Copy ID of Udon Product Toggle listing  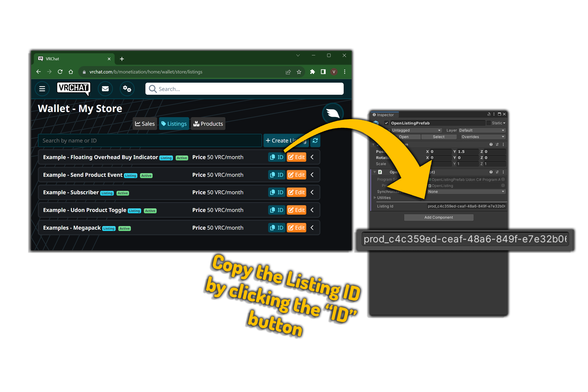pos(277,210)
